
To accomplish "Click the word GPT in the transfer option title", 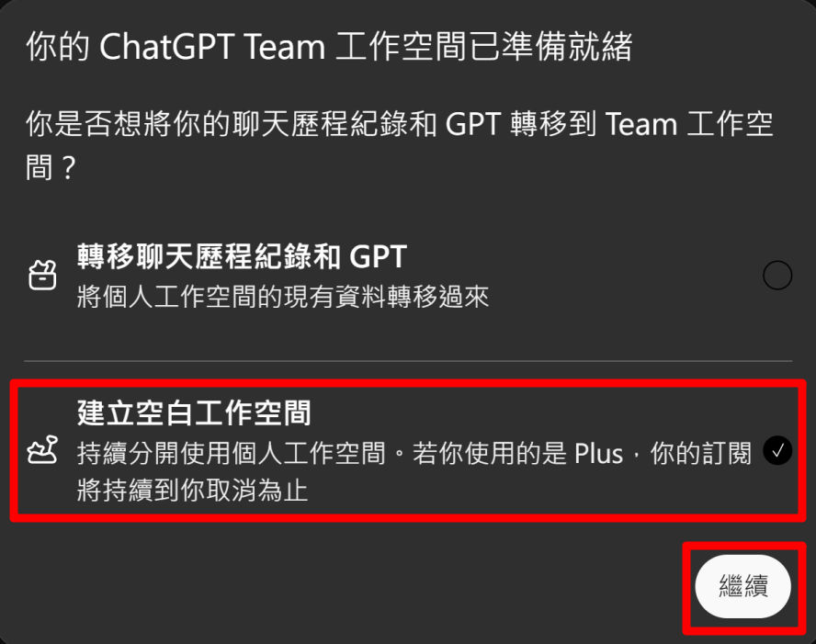I will coord(379,257).
